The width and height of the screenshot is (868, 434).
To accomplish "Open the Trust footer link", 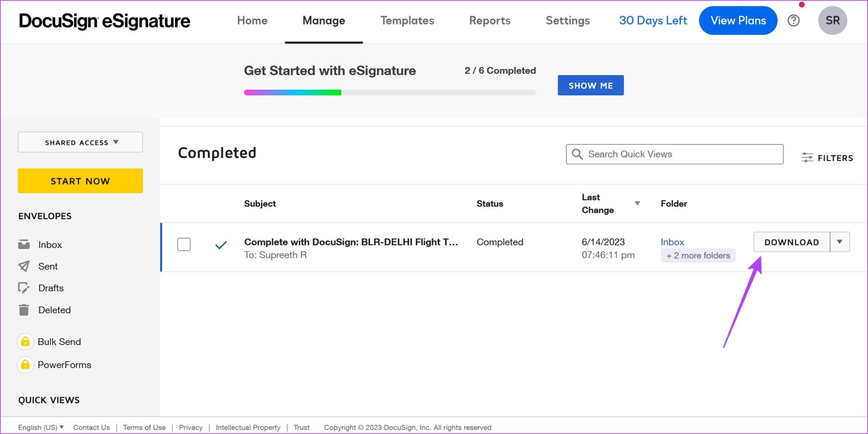I will pyautogui.click(x=301, y=427).
